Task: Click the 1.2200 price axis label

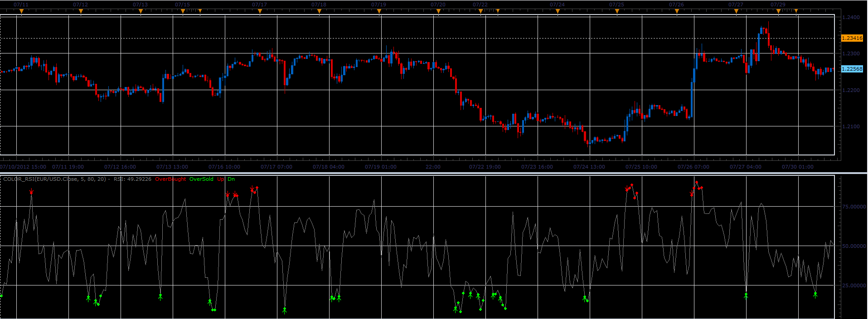Action: tap(851, 90)
